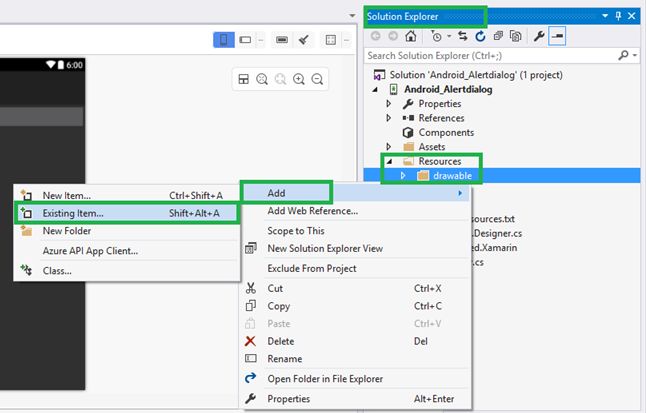This screenshot has height=413, width=646.
Task: Select portrait phone orientation in designer
Action: coord(224,40)
